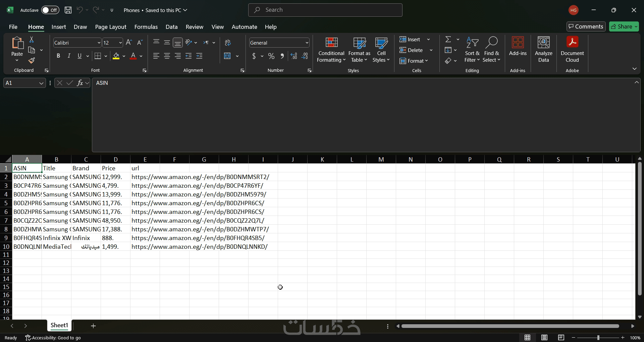Switch to Normal view in status bar
This screenshot has height=342, width=644.
click(528, 338)
